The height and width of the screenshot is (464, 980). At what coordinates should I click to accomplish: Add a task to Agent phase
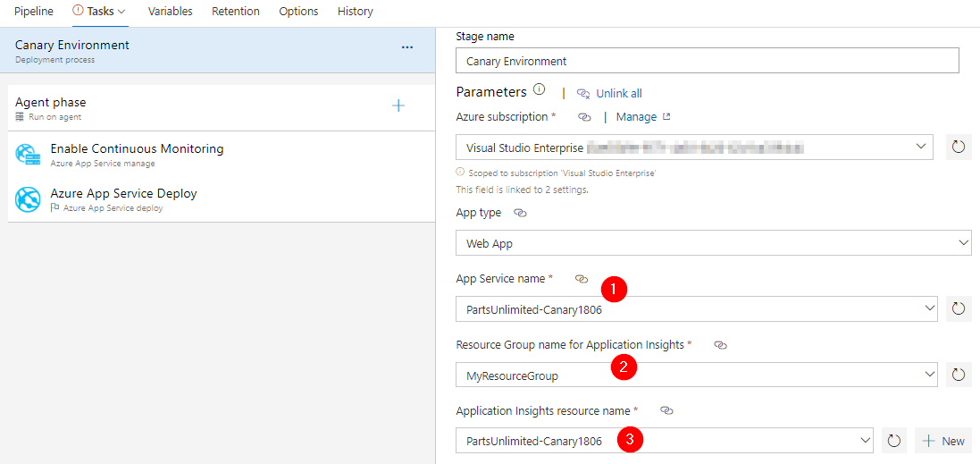coord(398,105)
